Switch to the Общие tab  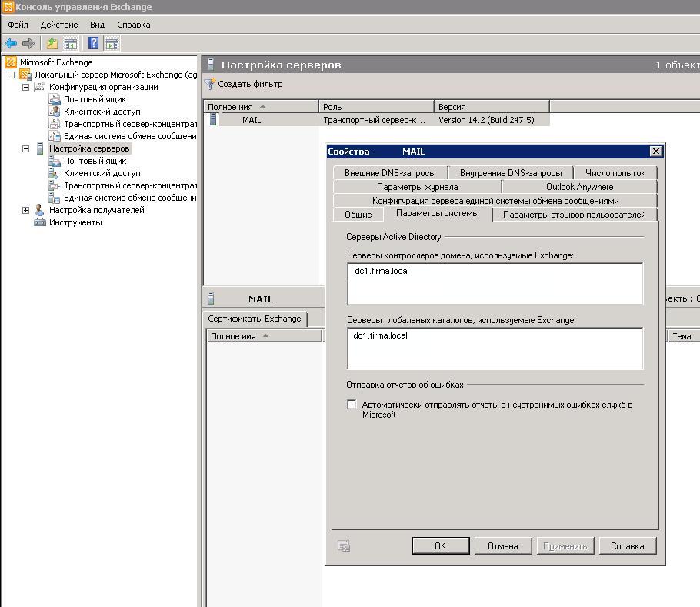tap(358, 215)
